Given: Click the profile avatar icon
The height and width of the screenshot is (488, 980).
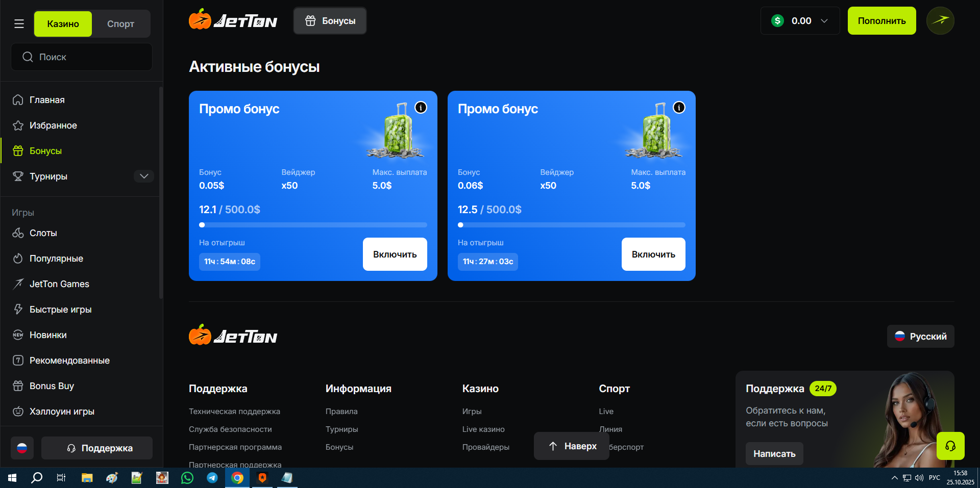Looking at the screenshot, I should click(x=940, y=21).
